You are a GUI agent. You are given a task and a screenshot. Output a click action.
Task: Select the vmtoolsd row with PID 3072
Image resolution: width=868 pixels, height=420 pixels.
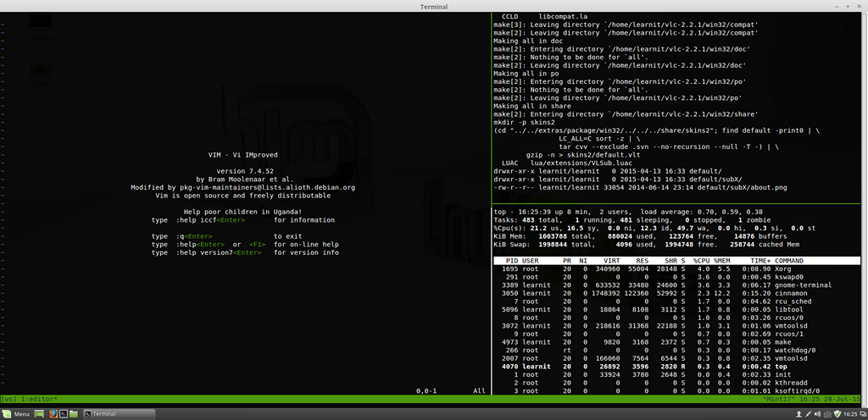pos(676,325)
